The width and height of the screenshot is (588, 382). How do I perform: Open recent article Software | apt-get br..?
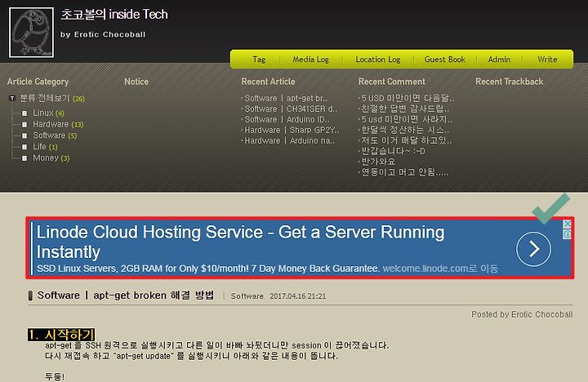pyautogui.click(x=286, y=98)
